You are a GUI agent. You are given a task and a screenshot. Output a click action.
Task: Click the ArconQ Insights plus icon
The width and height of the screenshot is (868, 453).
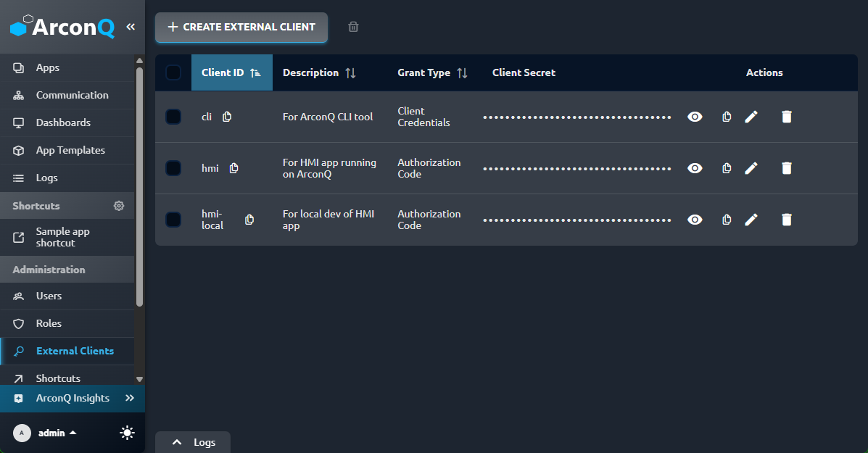tap(18, 398)
